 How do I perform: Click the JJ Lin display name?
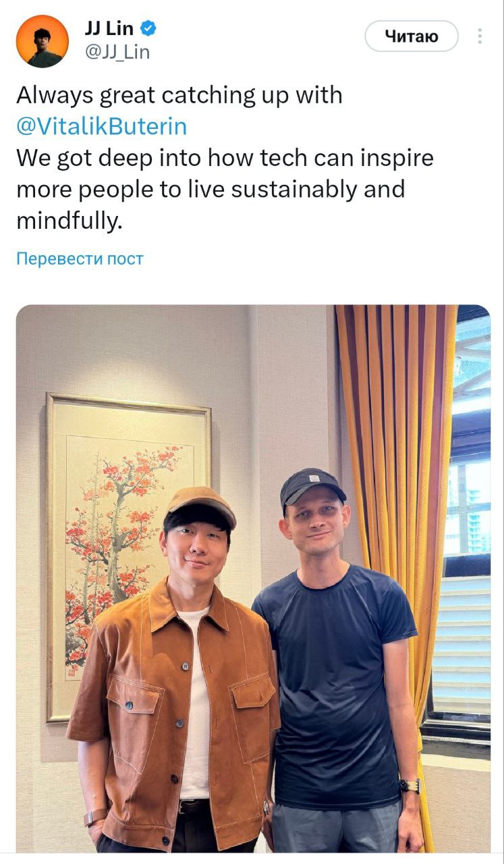(x=111, y=28)
